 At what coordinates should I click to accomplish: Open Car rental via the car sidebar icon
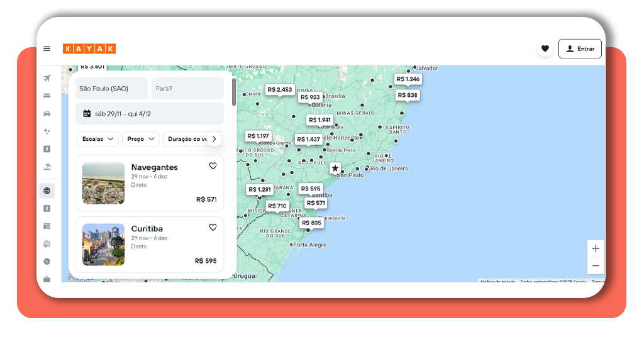pyautogui.click(x=47, y=114)
